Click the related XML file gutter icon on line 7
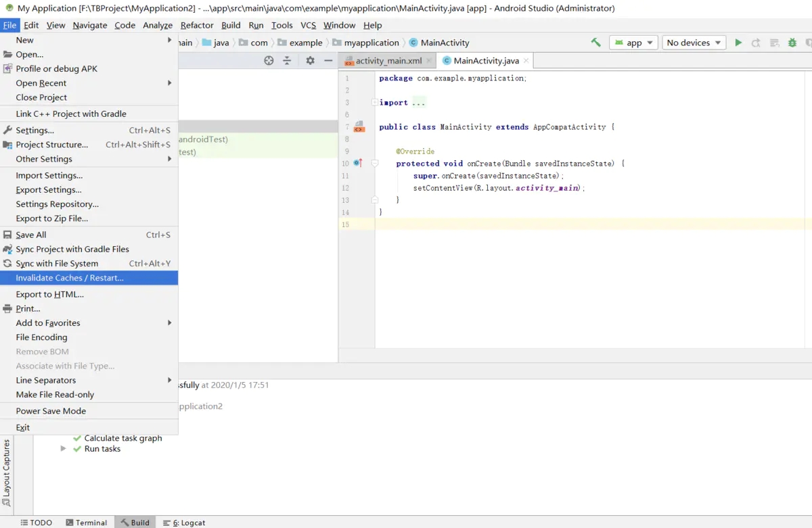 (x=359, y=126)
